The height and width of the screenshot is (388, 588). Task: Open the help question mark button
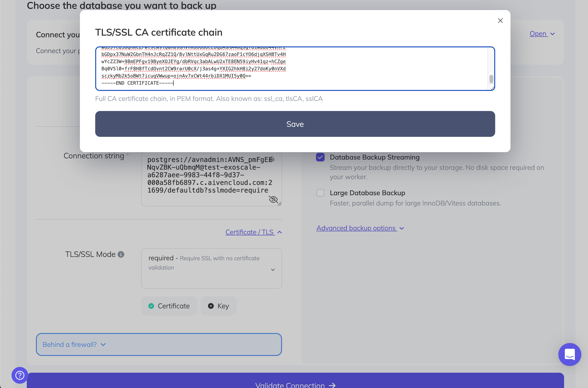click(x=20, y=375)
